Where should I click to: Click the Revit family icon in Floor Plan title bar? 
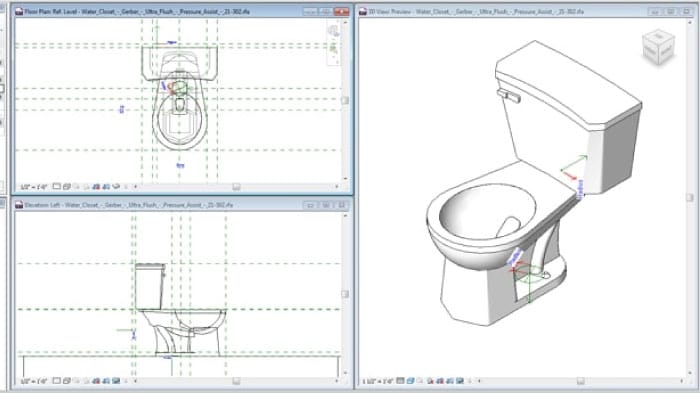tap(19, 12)
